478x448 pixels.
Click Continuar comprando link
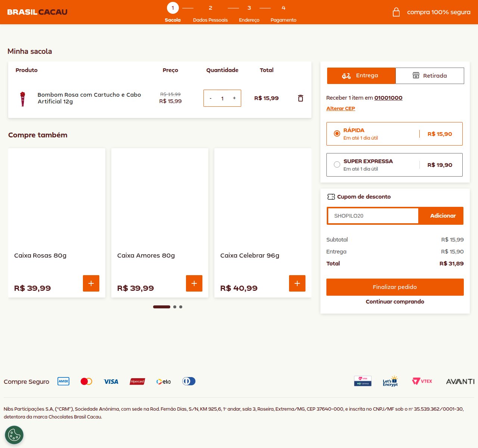click(x=395, y=302)
